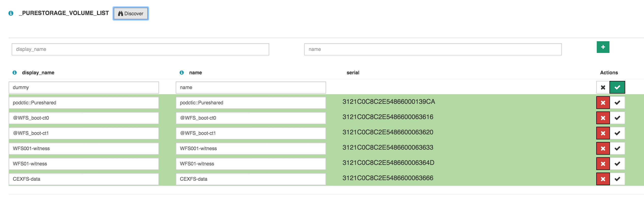This screenshot has width=644, height=199.
Task: Click info icon next to name column header
Action: 182,73
